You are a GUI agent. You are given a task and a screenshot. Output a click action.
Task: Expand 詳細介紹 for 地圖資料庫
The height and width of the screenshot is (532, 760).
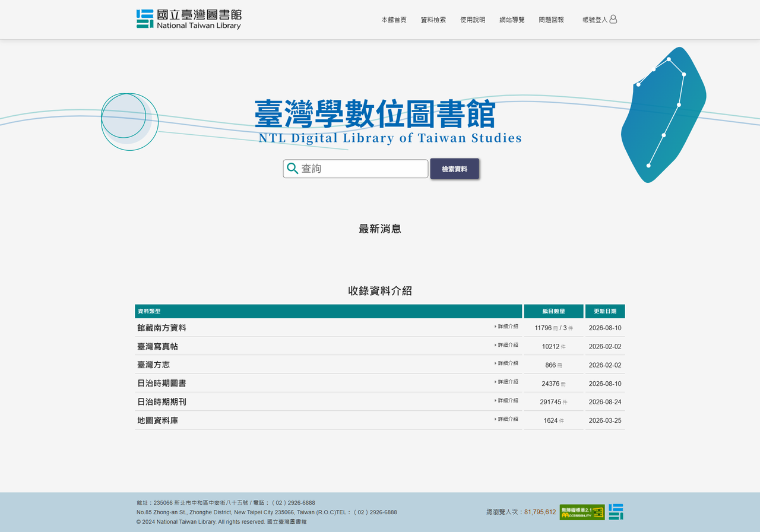pos(506,419)
